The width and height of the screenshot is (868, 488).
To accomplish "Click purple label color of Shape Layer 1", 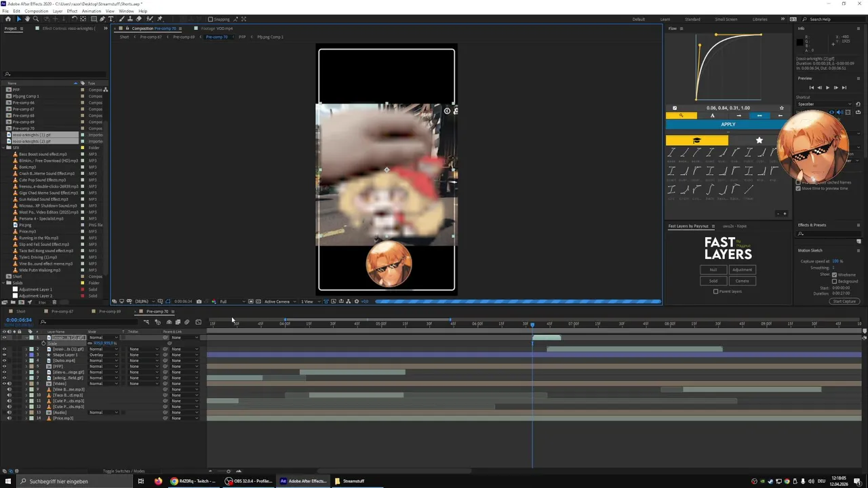I will (31, 354).
